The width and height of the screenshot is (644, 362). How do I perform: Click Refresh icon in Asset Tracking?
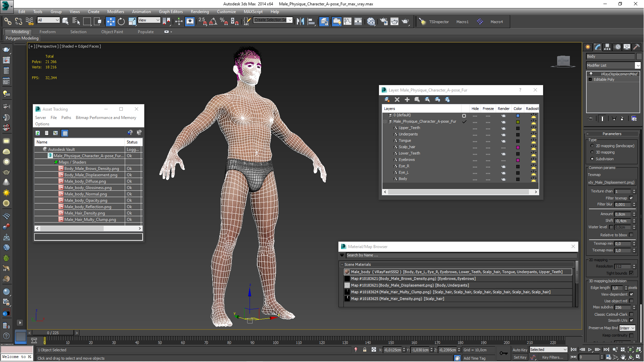point(38,133)
